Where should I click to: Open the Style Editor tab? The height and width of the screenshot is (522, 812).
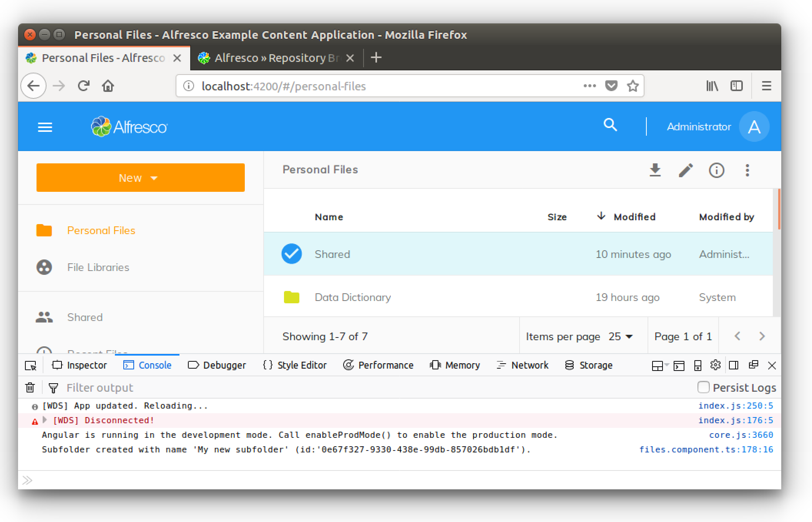point(295,365)
